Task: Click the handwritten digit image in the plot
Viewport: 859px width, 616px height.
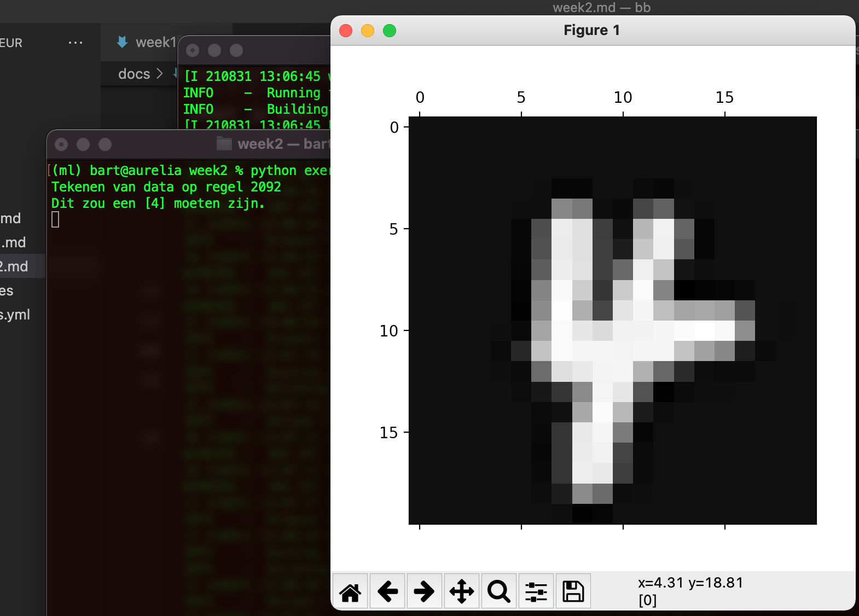Action: click(612, 321)
